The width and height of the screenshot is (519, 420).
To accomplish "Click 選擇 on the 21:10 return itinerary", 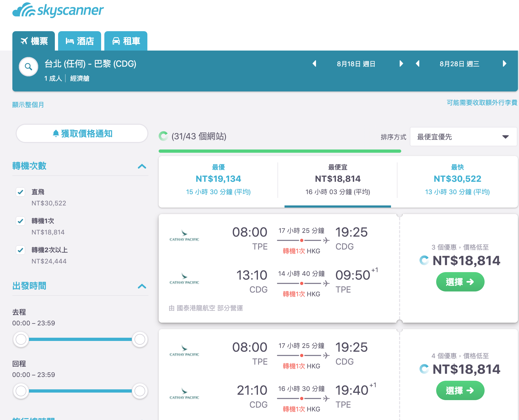I will click(460, 390).
